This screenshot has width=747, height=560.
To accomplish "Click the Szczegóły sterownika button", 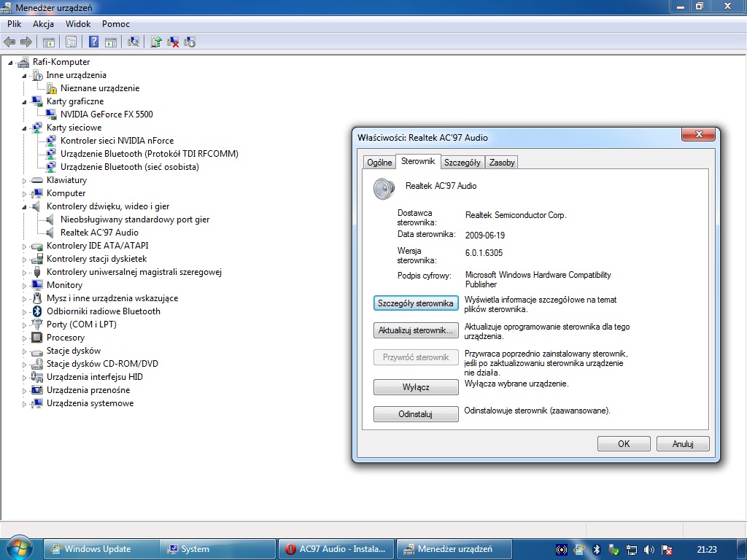I will 415,303.
